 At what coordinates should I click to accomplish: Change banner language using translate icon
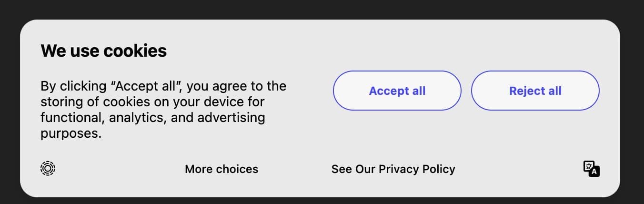(x=591, y=169)
